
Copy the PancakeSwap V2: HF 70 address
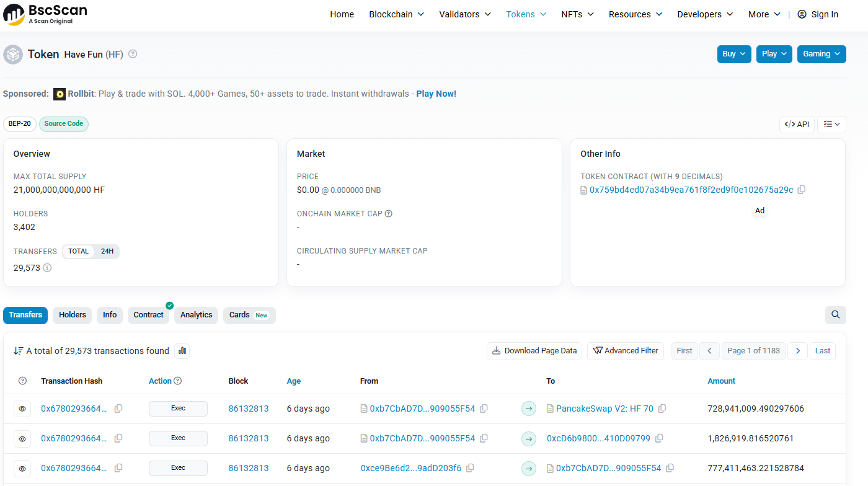click(x=662, y=409)
